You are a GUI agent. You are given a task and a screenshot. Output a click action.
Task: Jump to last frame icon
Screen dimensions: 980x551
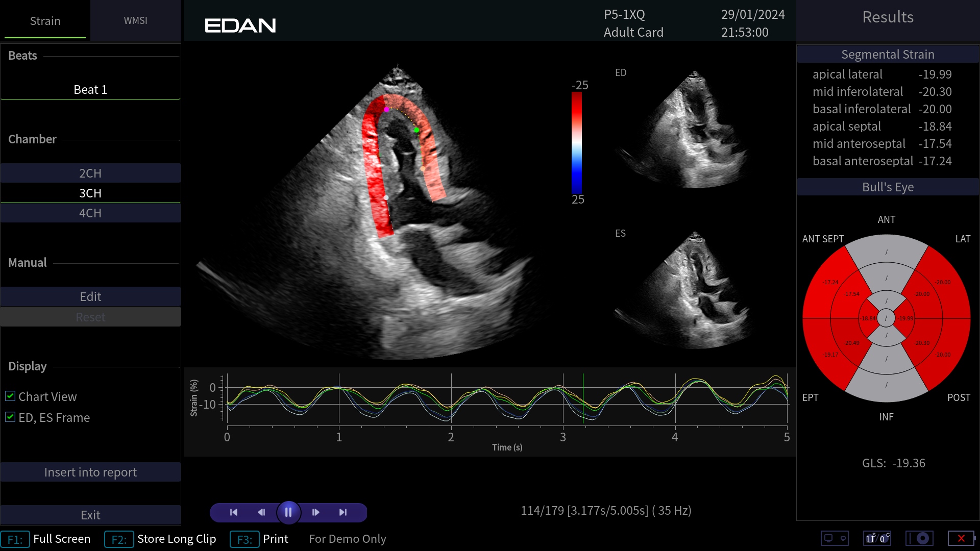coord(343,512)
